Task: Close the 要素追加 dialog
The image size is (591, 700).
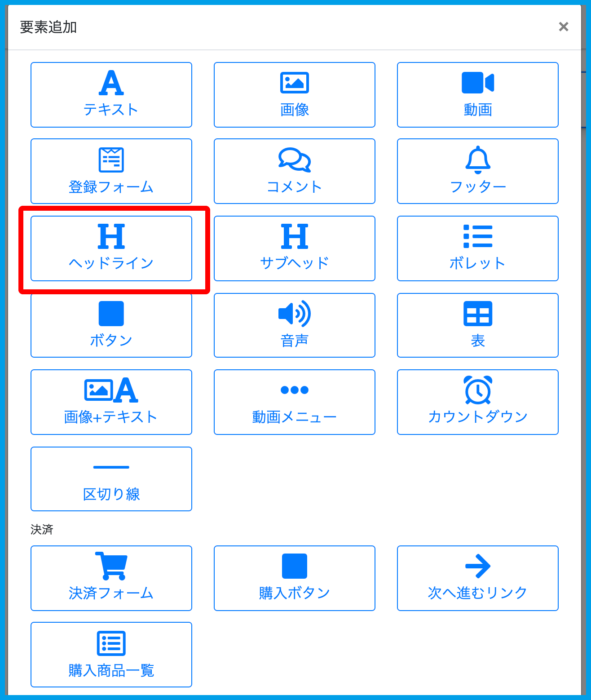Action: (x=563, y=27)
